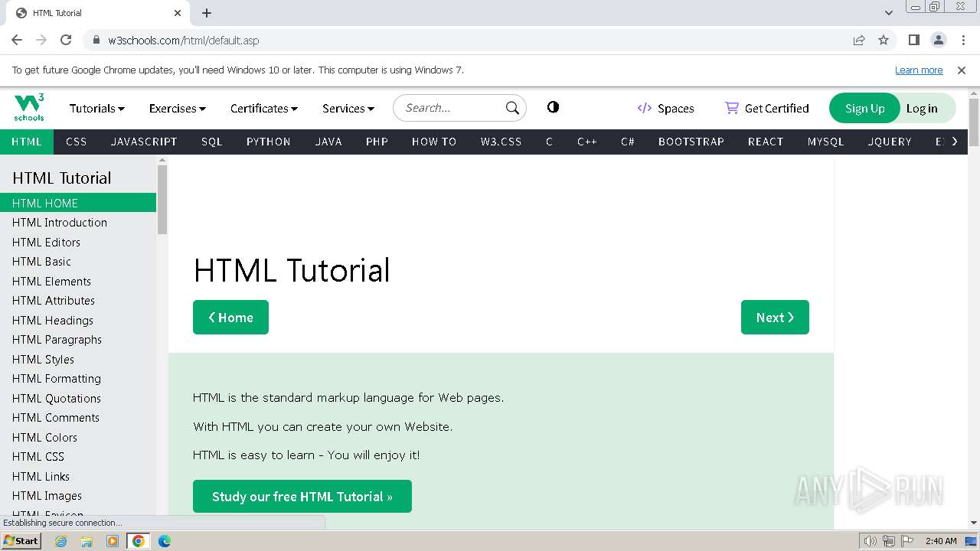Select the JQUERY topic tab
This screenshot has height=551, width=980.
tap(890, 142)
